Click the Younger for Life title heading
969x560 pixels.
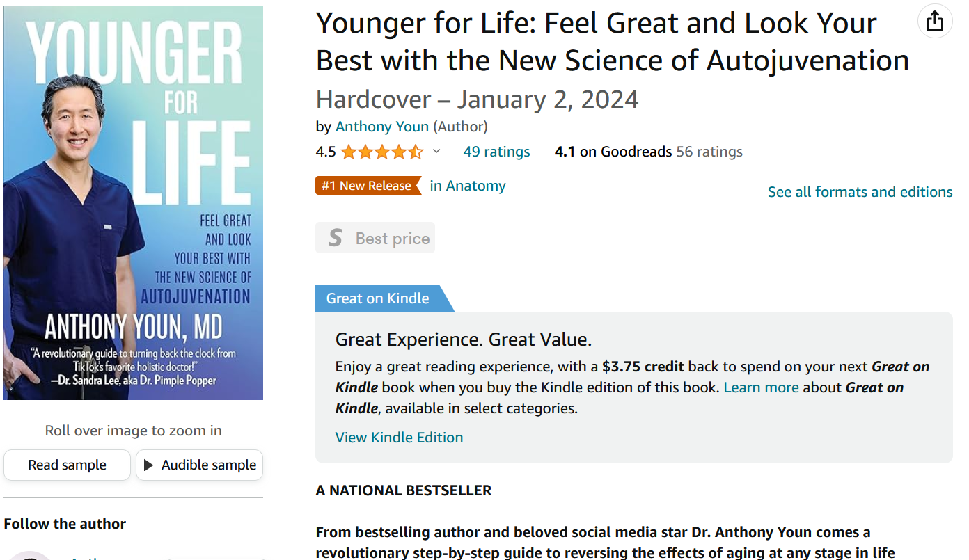613,42
